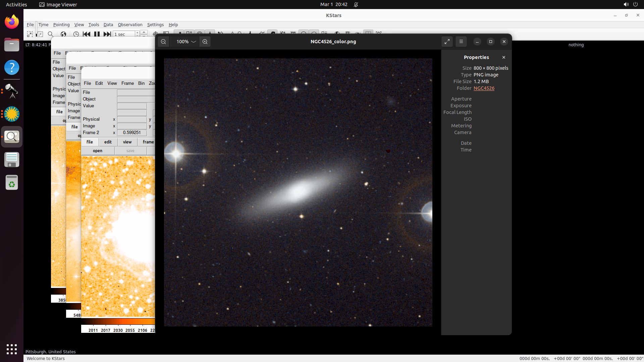Zoom out the image viewer

pos(163,42)
